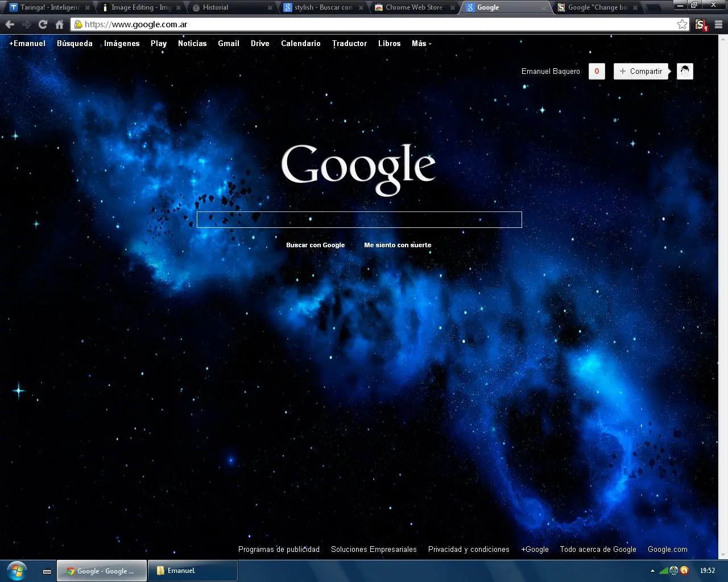Close the Taringa! tab
The height and width of the screenshot is (582, 728).
[88, 8]
